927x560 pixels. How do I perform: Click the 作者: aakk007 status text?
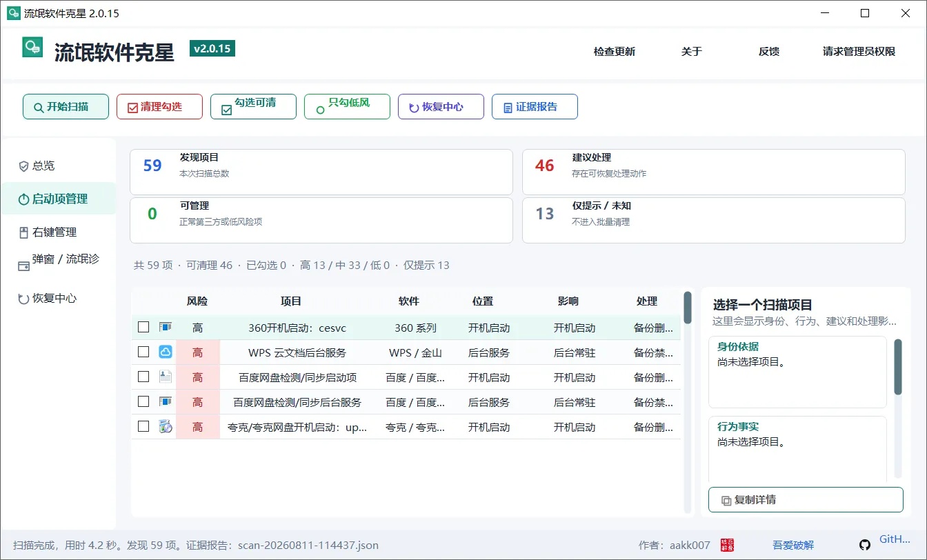point(674,545)
